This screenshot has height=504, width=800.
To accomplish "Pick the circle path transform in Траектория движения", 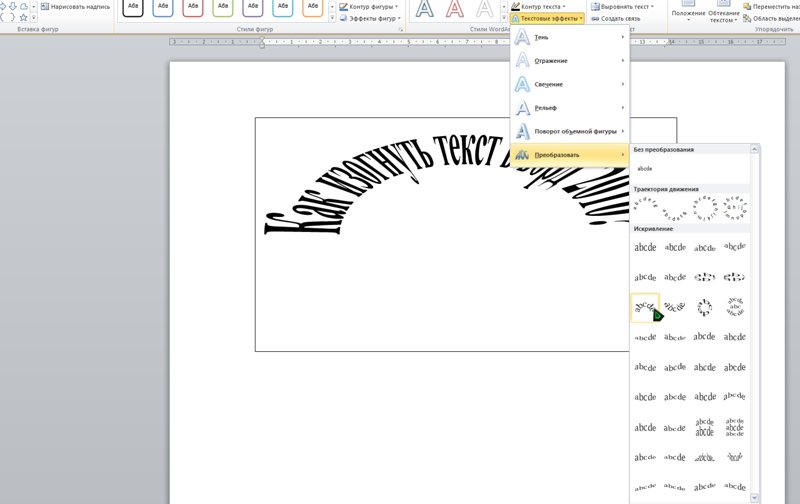I will tap(705, 207).
